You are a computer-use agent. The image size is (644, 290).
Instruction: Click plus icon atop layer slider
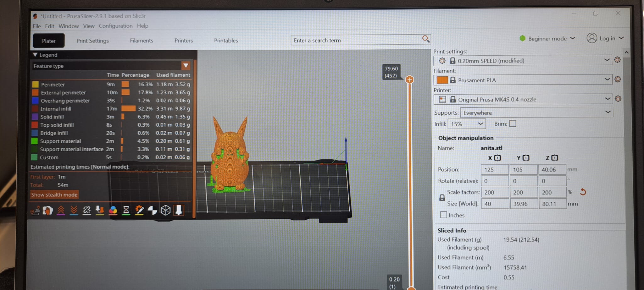[409, 80]
